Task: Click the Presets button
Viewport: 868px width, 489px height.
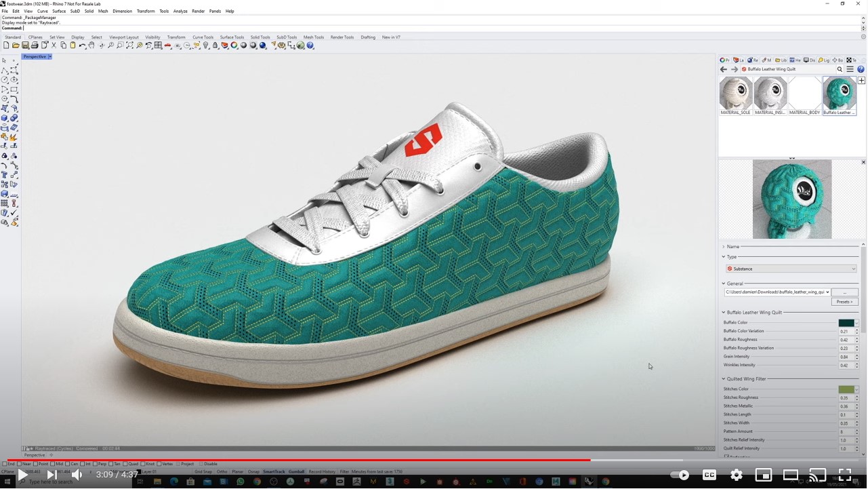Action: (x=844, y=302)
